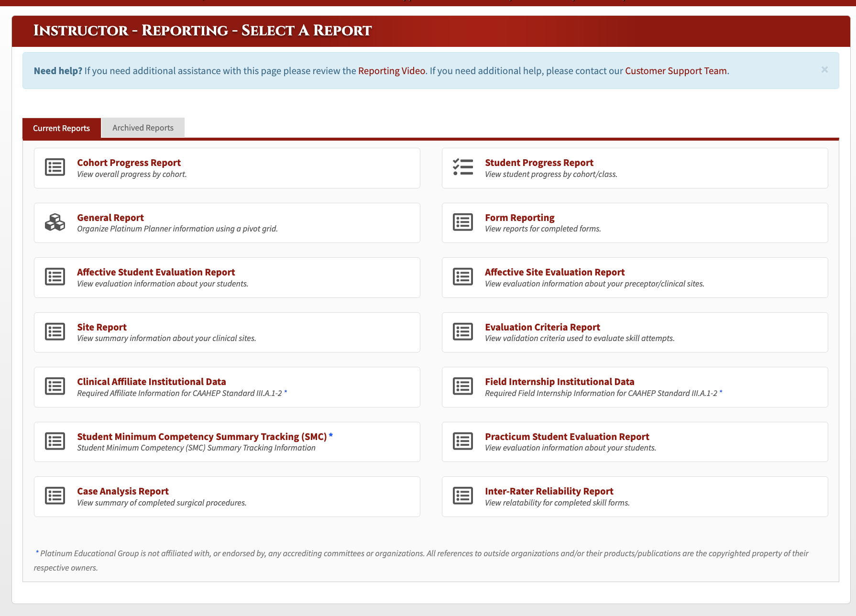Open the Form Reporting link
Image resolution: width=856 pixels, height=616 pixels.
point(520,218)
